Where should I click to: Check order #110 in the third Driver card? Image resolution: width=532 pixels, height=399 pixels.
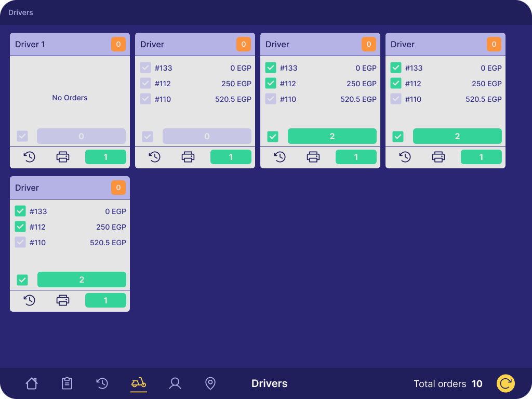point(271,99)
